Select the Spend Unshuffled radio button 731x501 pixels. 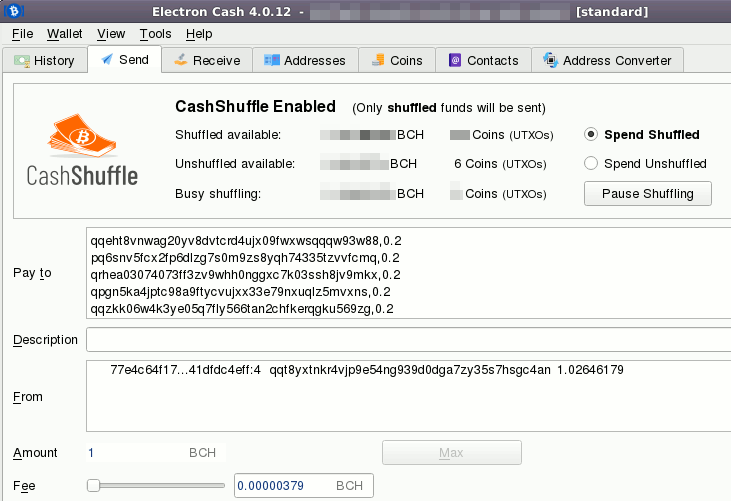click(591, 164)
